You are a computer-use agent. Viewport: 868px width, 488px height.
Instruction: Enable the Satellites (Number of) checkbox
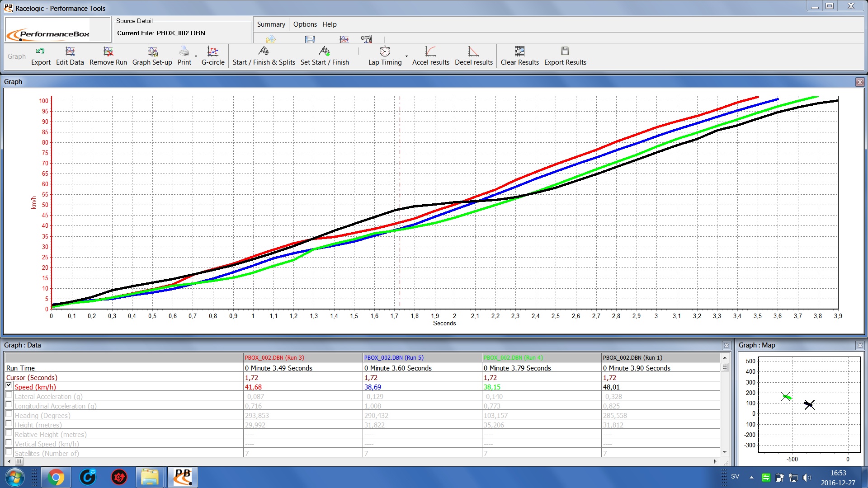[x=9, y=452]
